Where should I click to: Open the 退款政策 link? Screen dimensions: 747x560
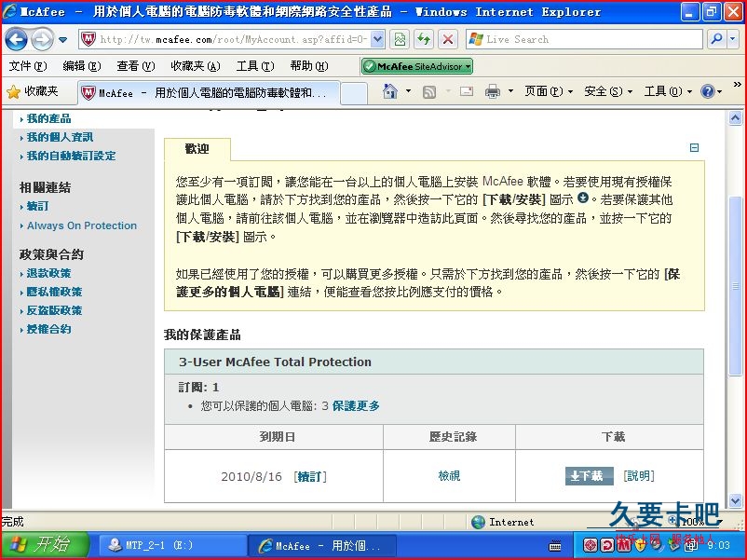[x=48, y=273]
